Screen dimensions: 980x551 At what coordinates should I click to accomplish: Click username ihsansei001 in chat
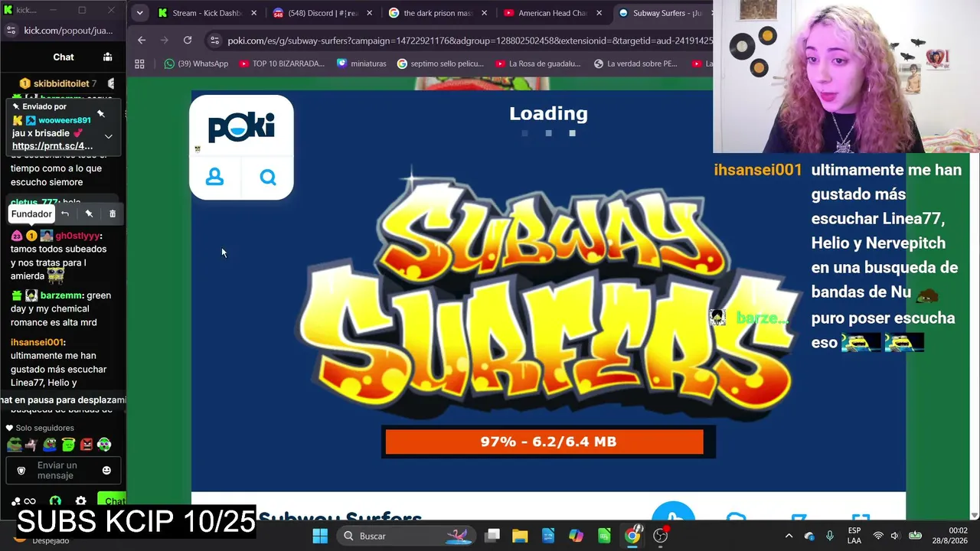pyautogui.click(x=38, y=342)
